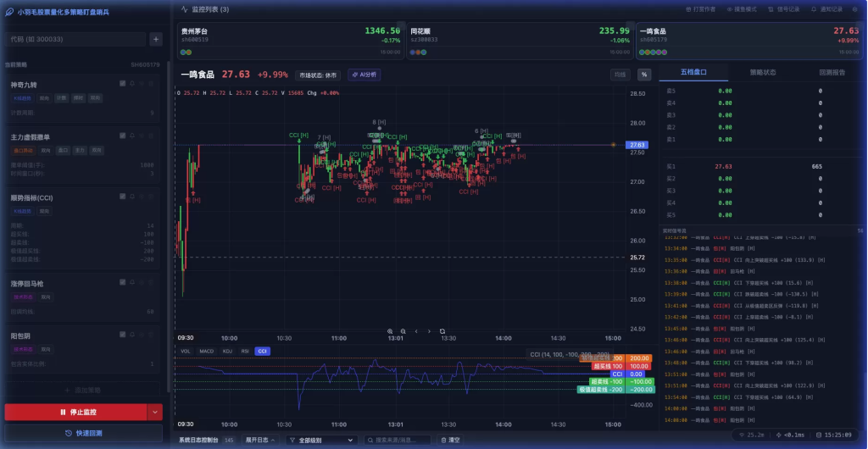Viewport: 868px width, 449px height.
Task: Switch to the 回测报告 tab
Action: [x=832, y=73]
